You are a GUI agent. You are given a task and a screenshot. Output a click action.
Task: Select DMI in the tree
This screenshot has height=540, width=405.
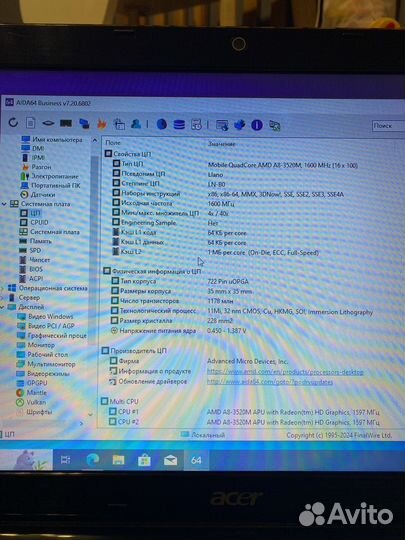pyautogui.click(x=38, y=148)
